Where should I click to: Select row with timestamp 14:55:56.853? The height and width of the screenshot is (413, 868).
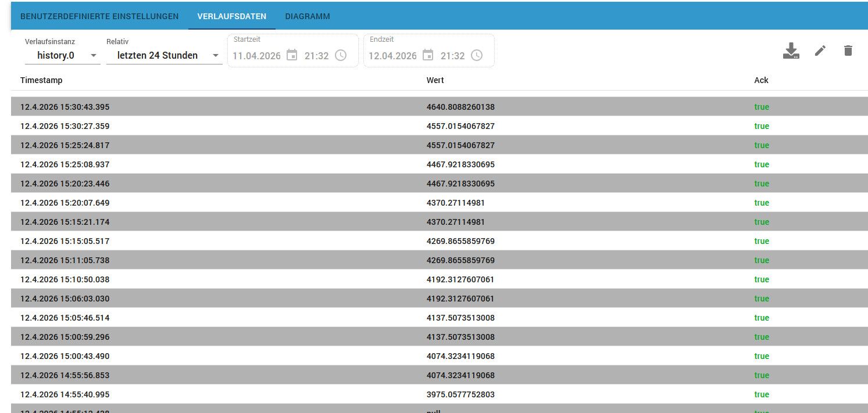point(440,375)
